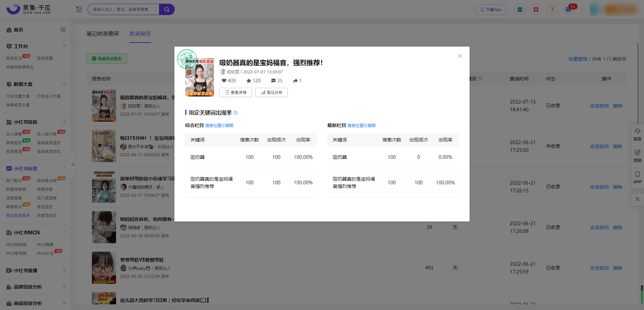
Task: Open 热搜词搜索 in the sidebar
Action: [x=16, y=189]
